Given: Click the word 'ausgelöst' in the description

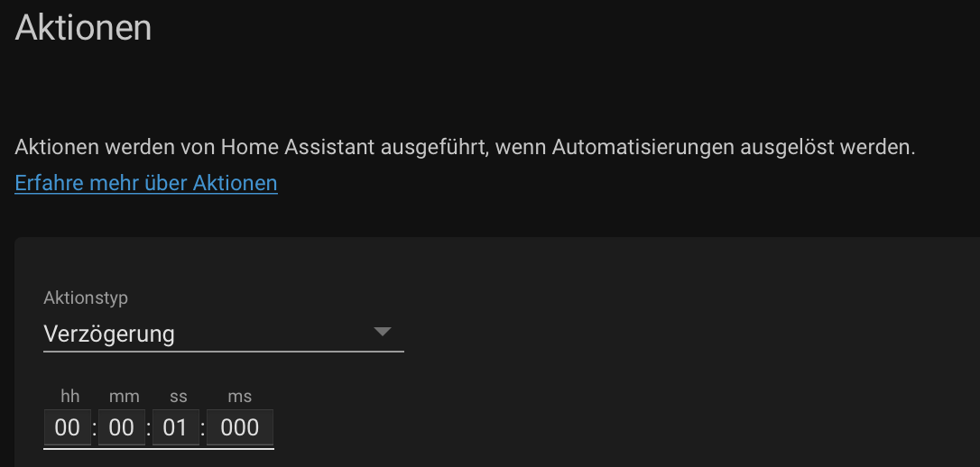Looking at the screenshot, I should coord(787,148).
